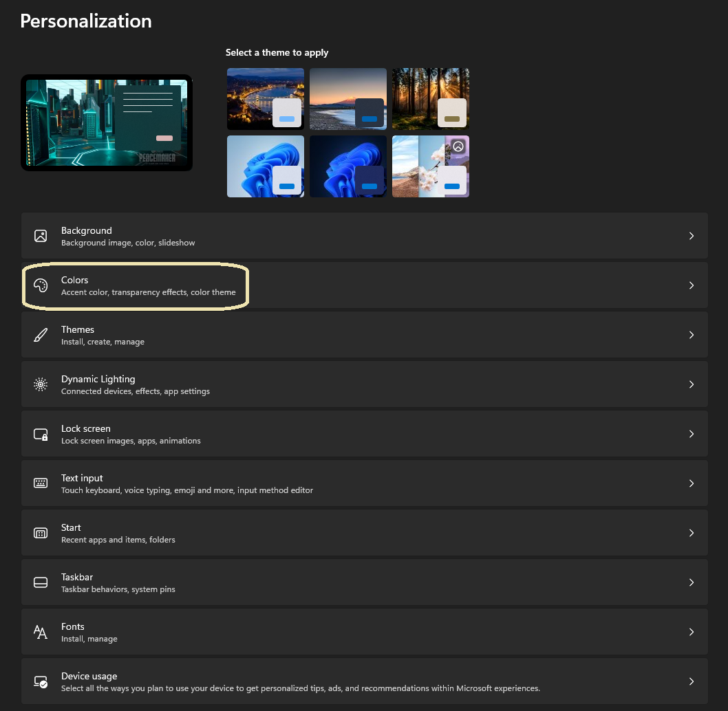Click the Dynamic Lighting icon

[41, 384]
